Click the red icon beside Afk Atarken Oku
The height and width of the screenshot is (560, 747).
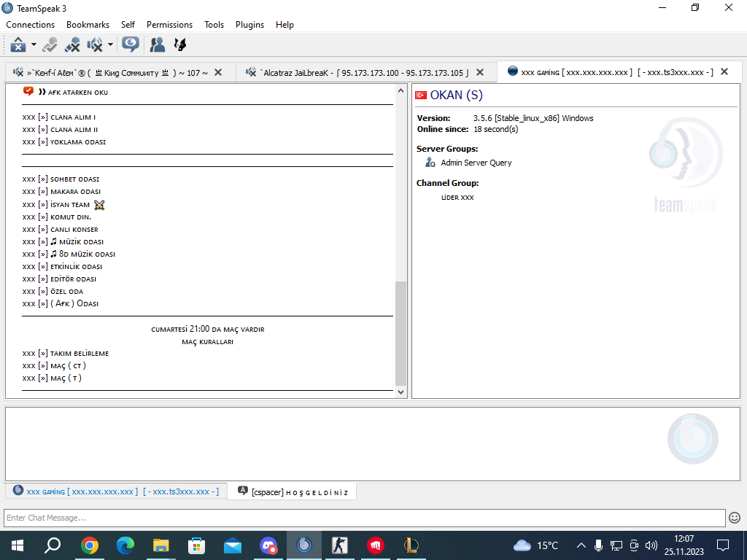coord(28,91)
